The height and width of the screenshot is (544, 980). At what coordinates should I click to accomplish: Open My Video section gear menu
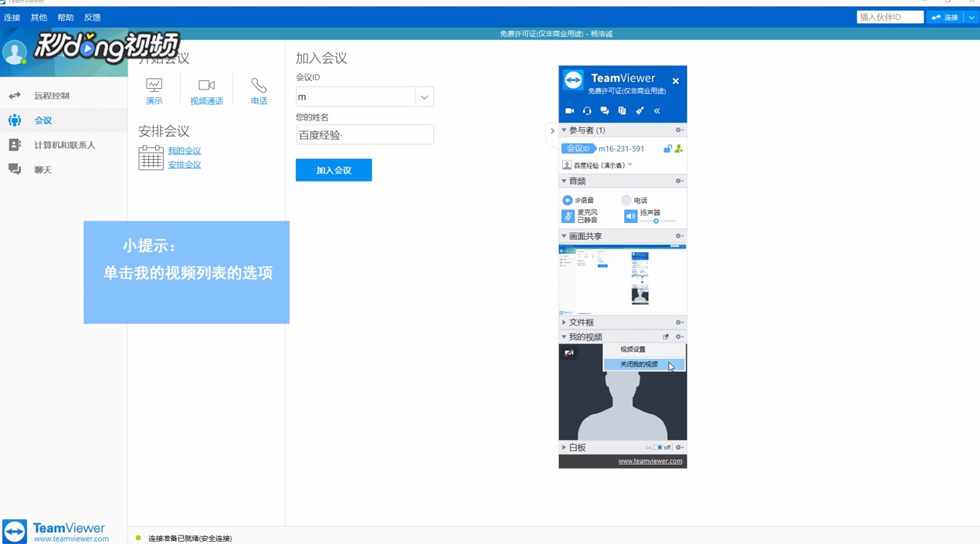pos(679,337)
